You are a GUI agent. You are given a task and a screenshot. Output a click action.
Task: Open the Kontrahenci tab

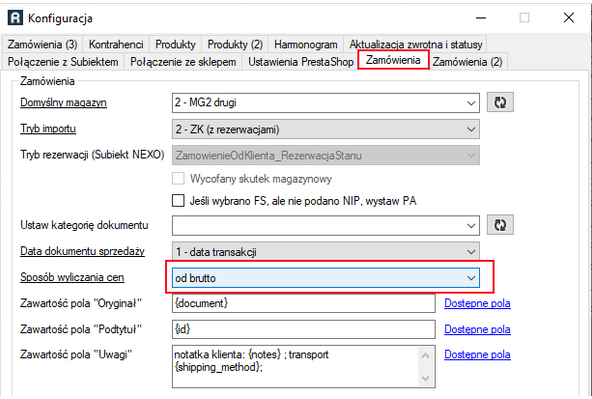(116, 45)
